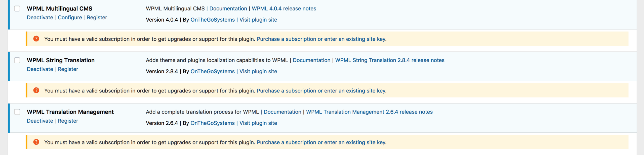Screen dimensions: 644x155
Task: Register the WPML String Translation plugin
Action: (x=68, y=69)
